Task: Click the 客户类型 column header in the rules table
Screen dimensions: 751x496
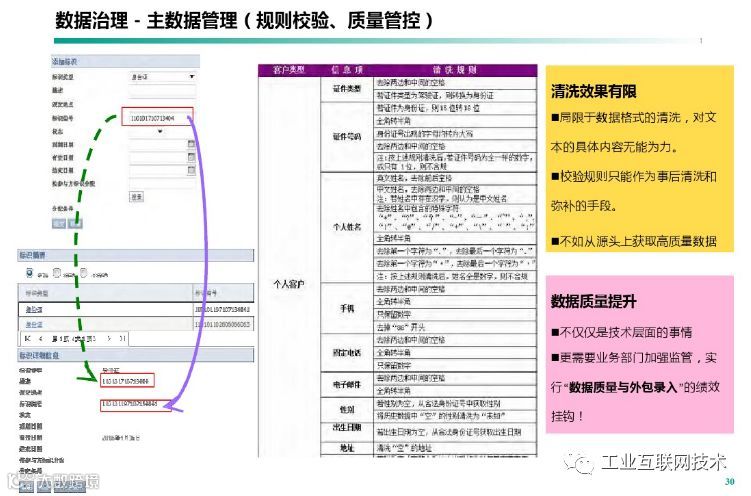Action: pos(289,70)
